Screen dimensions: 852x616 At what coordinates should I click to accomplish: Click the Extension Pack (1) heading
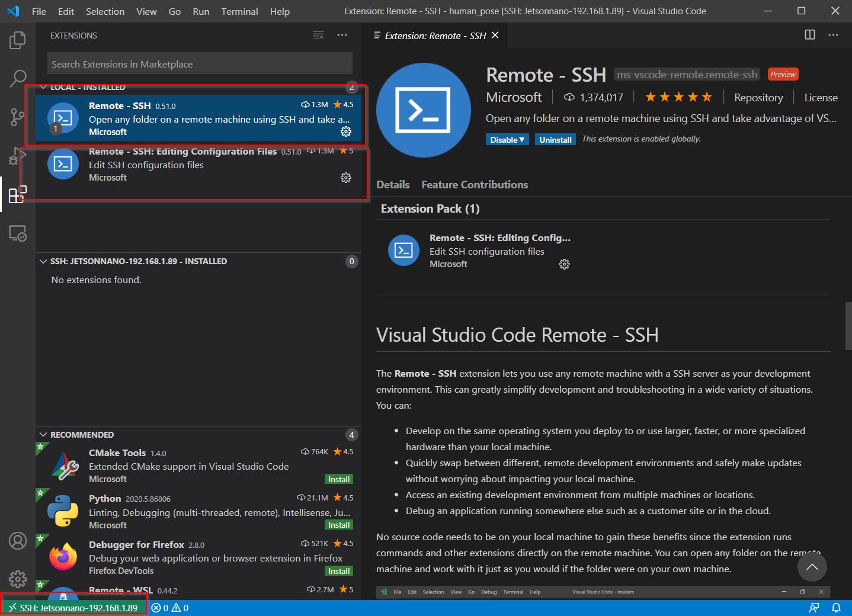pos(430,208)
